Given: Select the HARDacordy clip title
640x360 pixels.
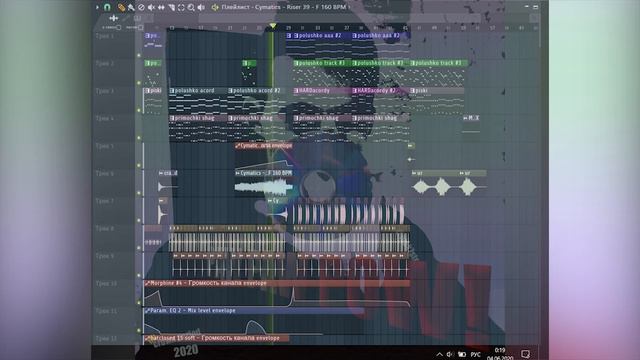Looking at the screenshot, I should pos(314,91).
